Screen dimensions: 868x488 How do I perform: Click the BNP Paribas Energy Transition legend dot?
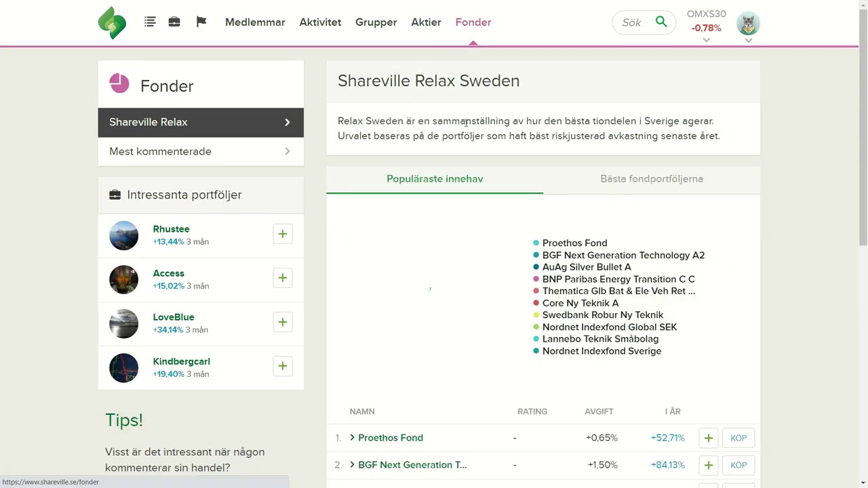[x=536, y=279]
